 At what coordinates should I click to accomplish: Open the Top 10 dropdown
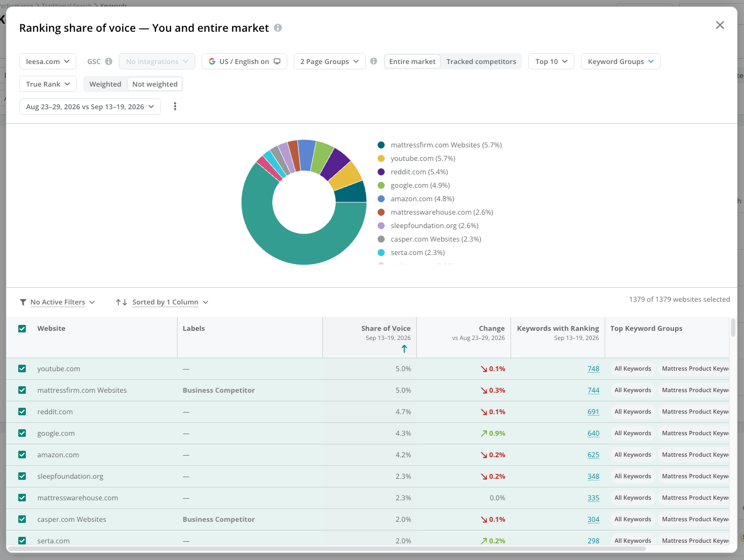tap(551, 61)
